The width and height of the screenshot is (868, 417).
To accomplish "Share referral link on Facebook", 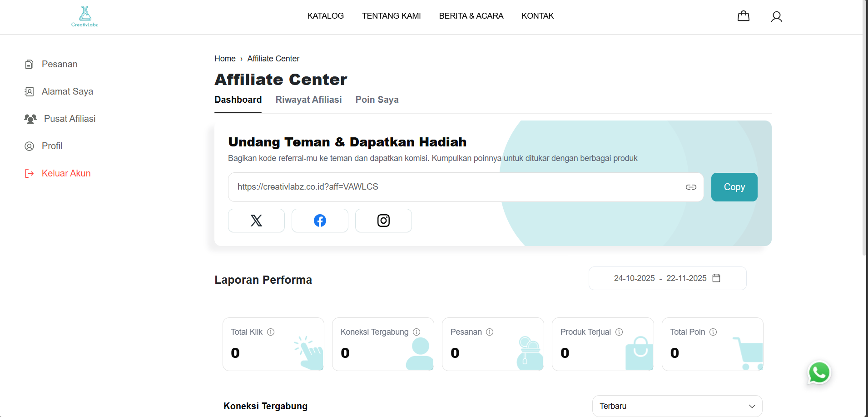I will click(320, 221).
